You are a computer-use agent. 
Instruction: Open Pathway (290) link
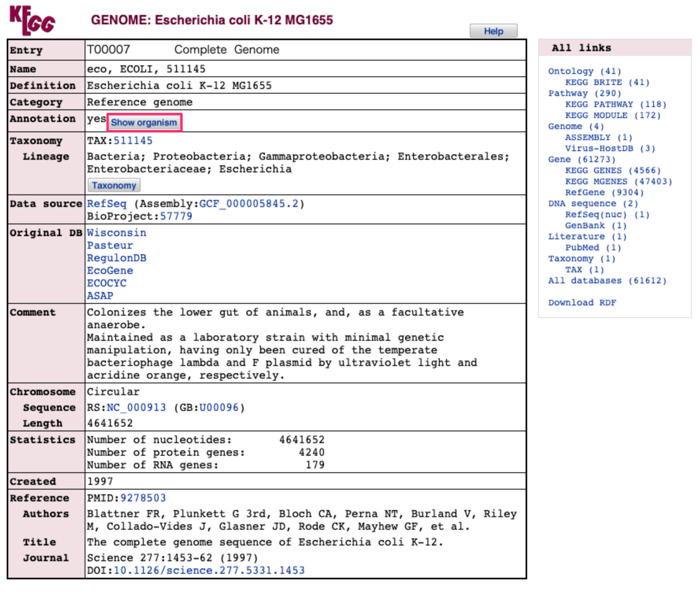click(x=585, y=93)
